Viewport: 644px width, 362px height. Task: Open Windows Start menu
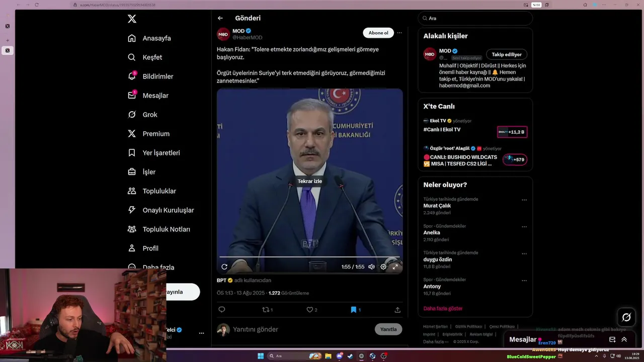click(261, 356)
